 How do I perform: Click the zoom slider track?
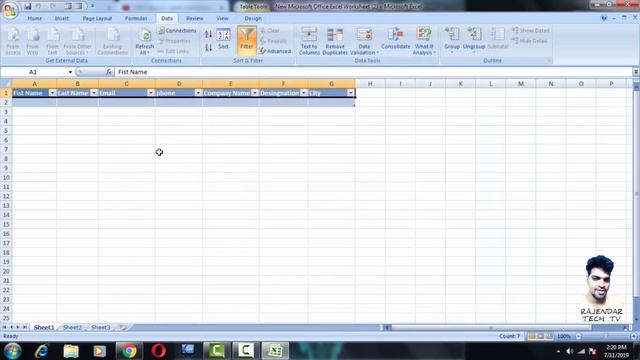pos(606,336)
